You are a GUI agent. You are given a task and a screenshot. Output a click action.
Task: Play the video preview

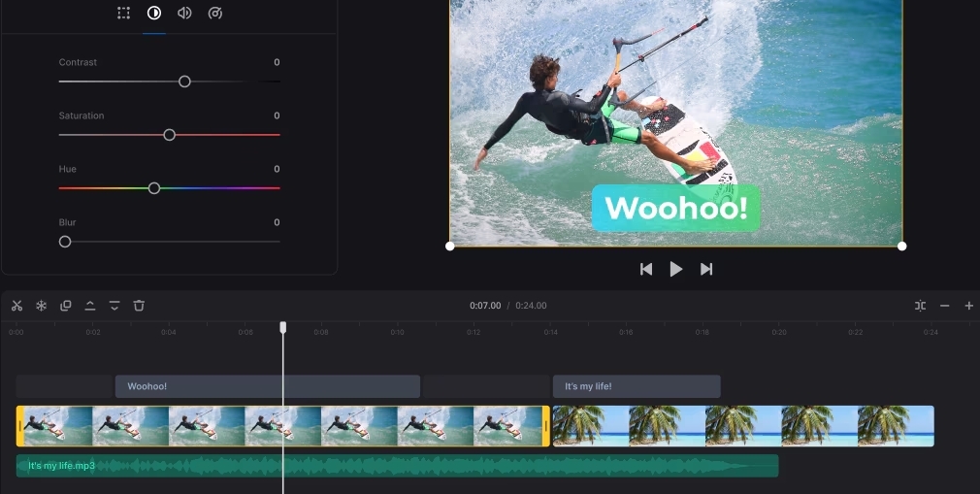(x=675, y=270)
